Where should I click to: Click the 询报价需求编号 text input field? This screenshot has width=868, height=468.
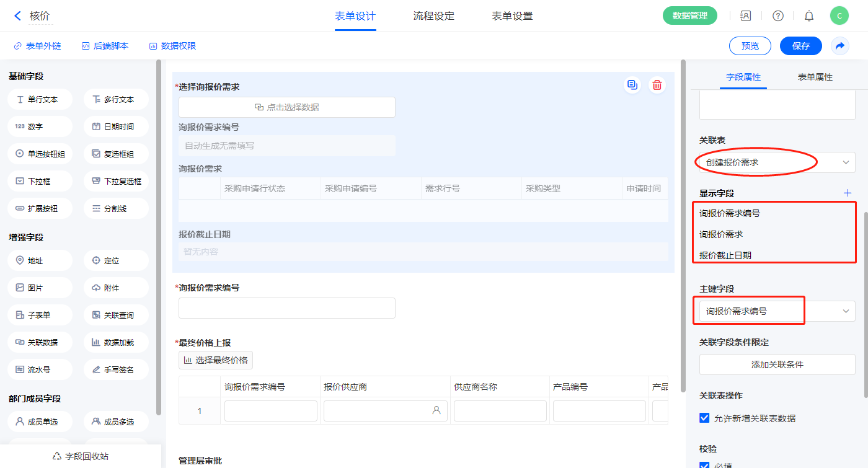pos(286,308)
